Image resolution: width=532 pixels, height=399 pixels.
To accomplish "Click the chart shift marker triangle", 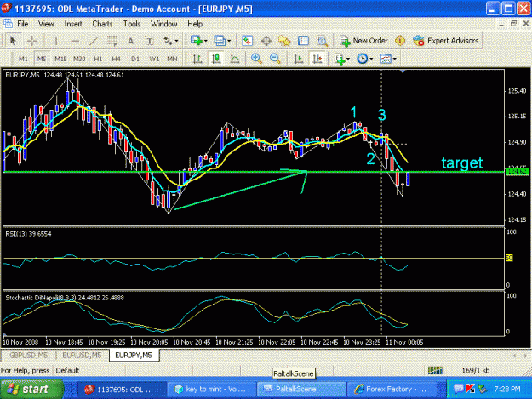I will coord(403,71).
